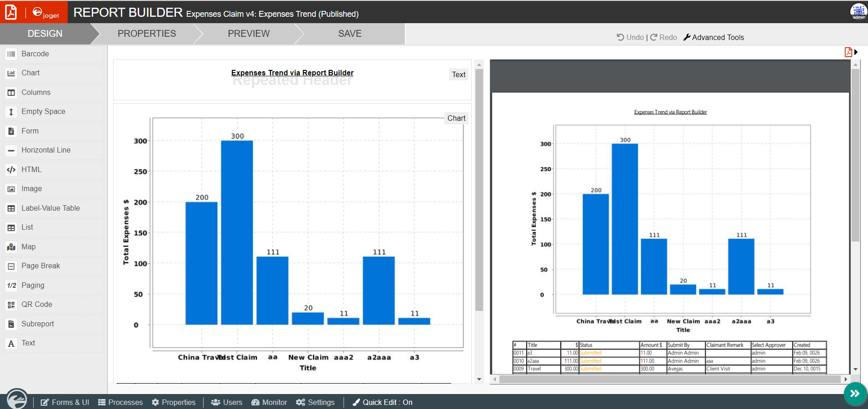Click the SAVE step
This screenshot has width=868, height=409.
[349, 34]
